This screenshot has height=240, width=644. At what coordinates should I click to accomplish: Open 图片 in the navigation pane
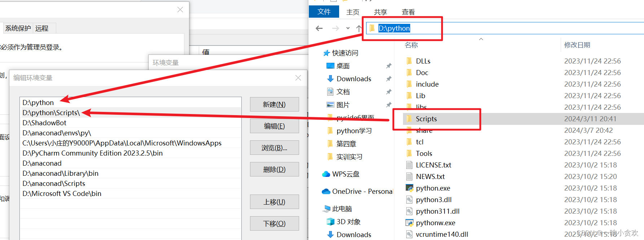pos(343,105)
